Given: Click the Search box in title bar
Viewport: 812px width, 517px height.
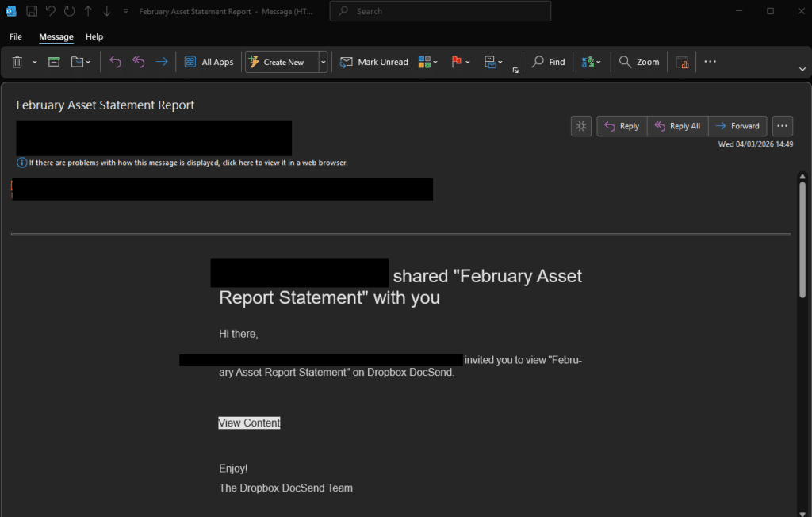Looking at the screenshot, I should point(440,11).
